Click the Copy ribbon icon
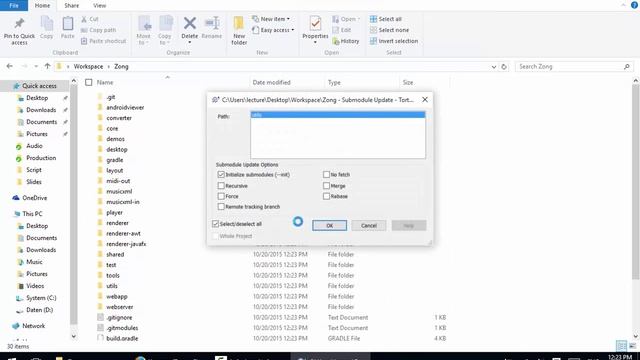The image size is (640, 360). point(47,24)
